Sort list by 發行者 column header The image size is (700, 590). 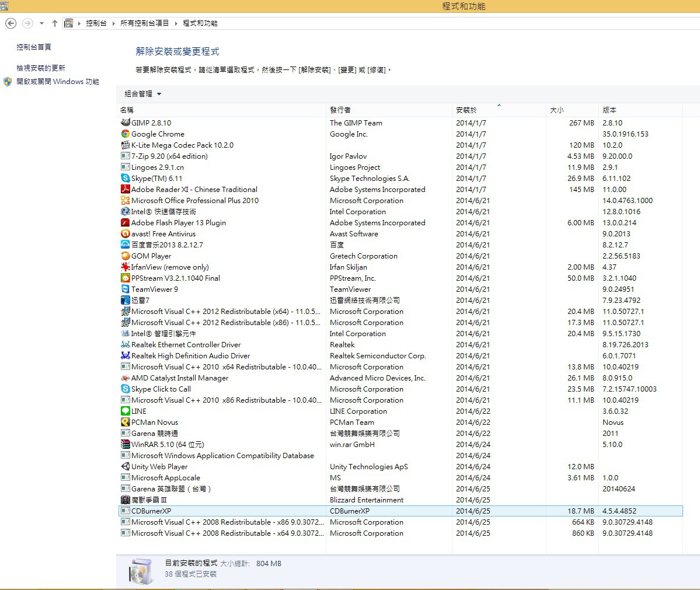(389, 110)
